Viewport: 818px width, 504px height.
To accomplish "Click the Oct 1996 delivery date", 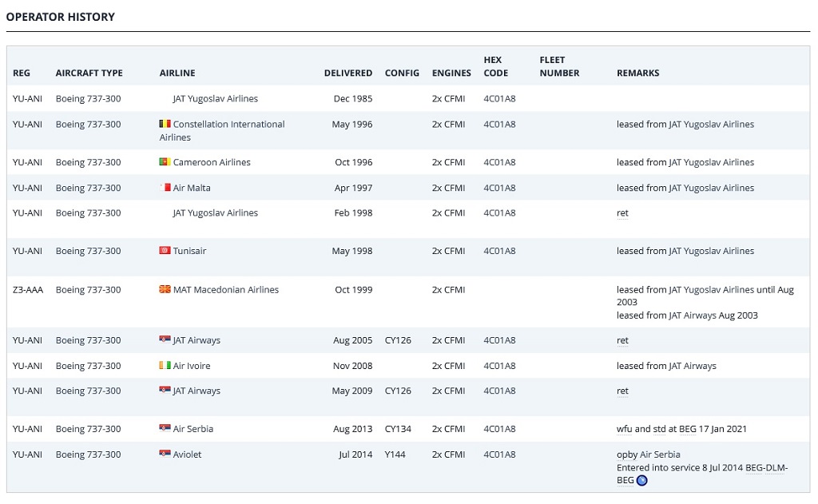I will (354, 162).
